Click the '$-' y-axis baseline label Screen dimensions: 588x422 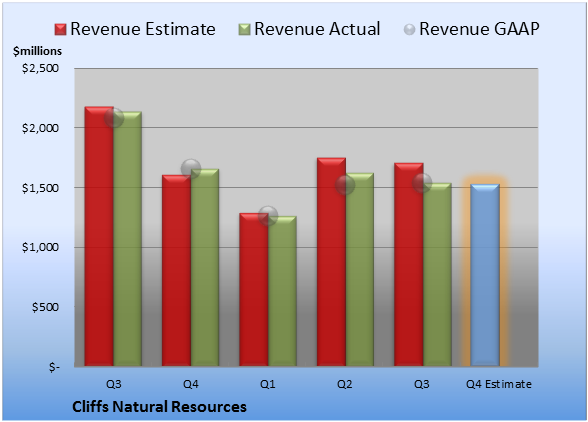54,367
